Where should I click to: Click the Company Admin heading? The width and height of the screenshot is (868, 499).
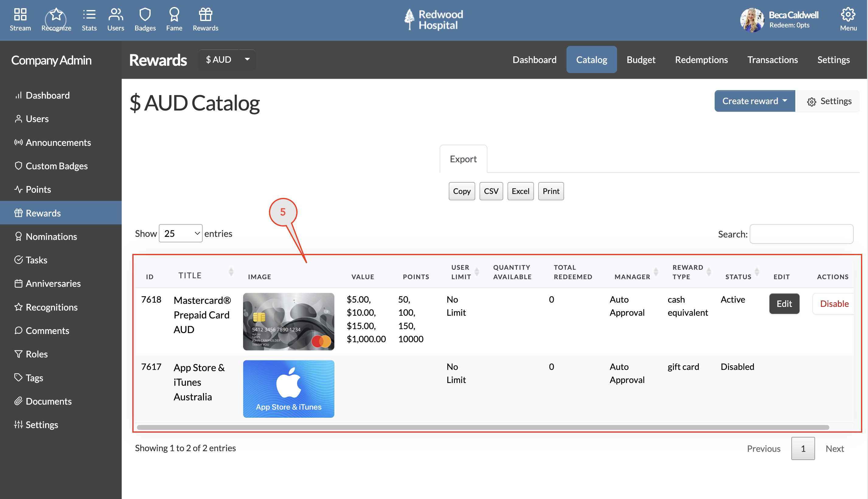pos(51,60)
